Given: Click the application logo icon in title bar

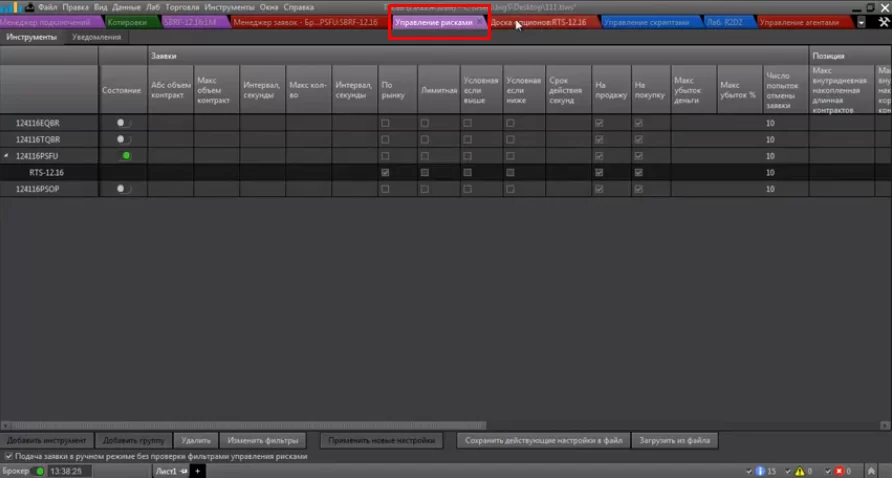Looking at the screenshot, I should [11, 7].
